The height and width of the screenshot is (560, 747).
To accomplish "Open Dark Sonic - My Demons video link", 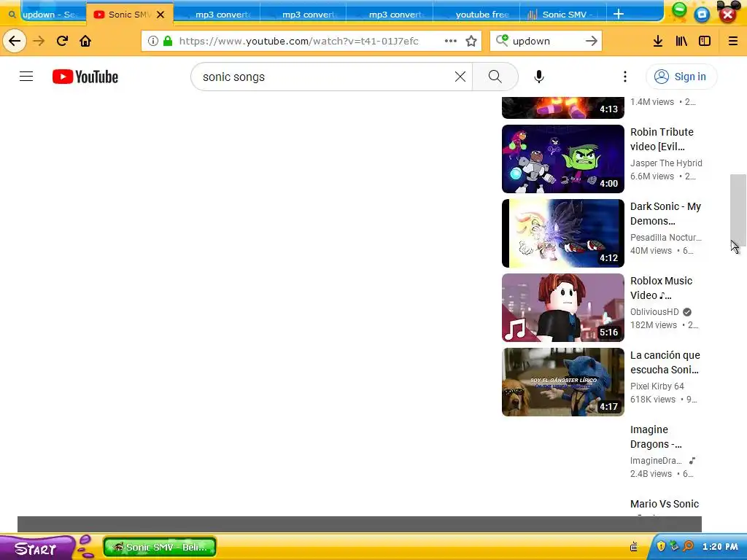I will click(665, 214).
